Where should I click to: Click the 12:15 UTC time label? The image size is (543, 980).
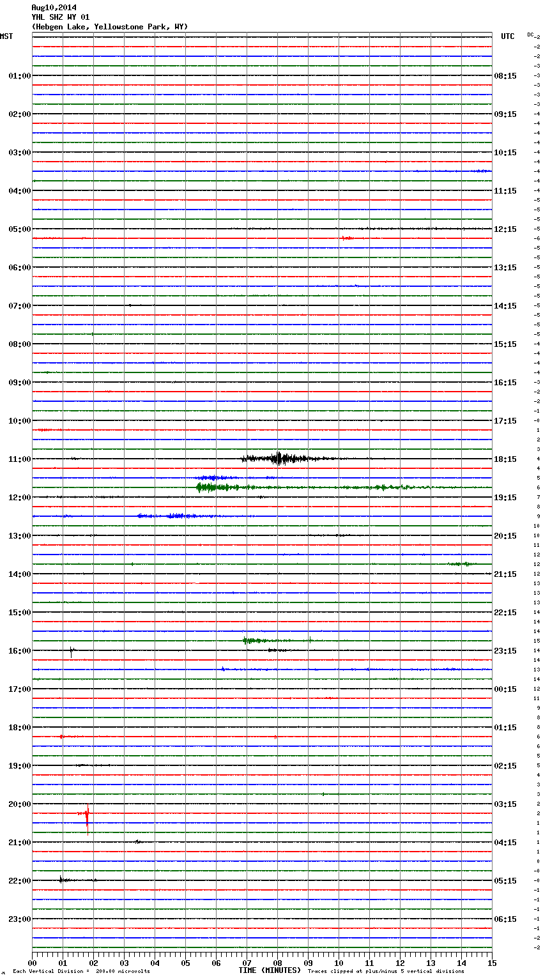point(505,229)
